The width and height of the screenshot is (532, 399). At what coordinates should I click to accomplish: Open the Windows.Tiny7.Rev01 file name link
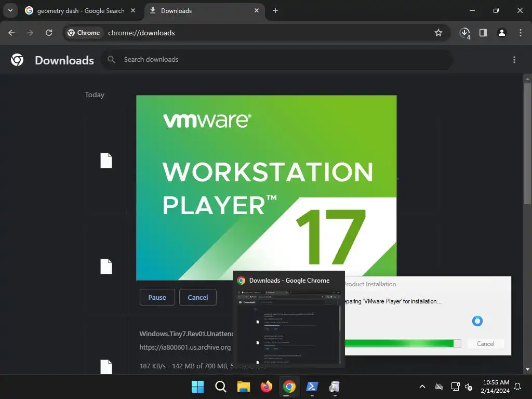click(187, 334)
